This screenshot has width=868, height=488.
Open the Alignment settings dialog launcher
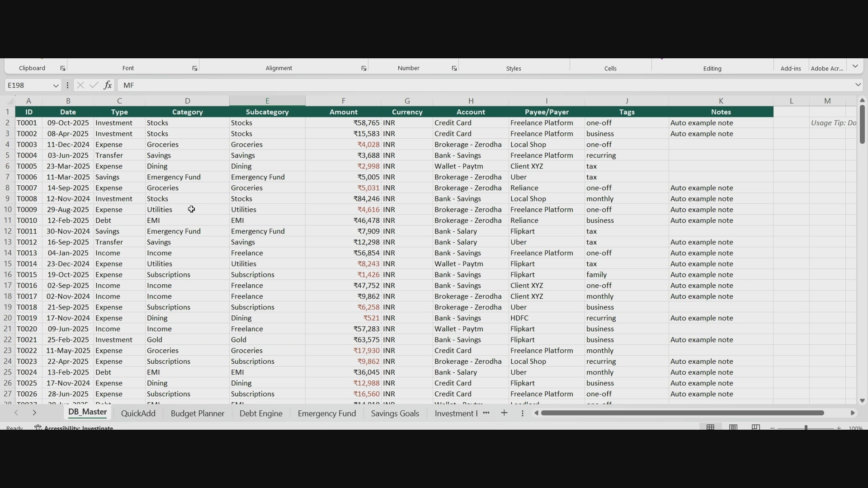click(364, 68)
